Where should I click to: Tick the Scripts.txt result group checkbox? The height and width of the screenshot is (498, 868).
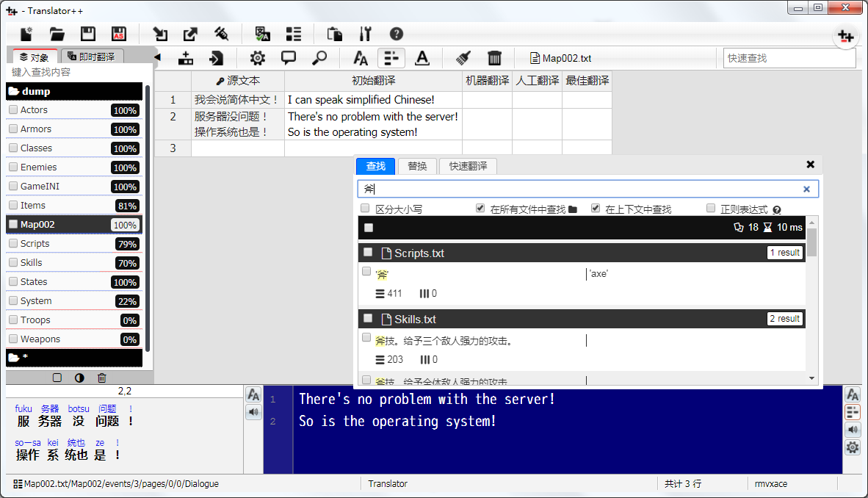[x=368, y=253]
